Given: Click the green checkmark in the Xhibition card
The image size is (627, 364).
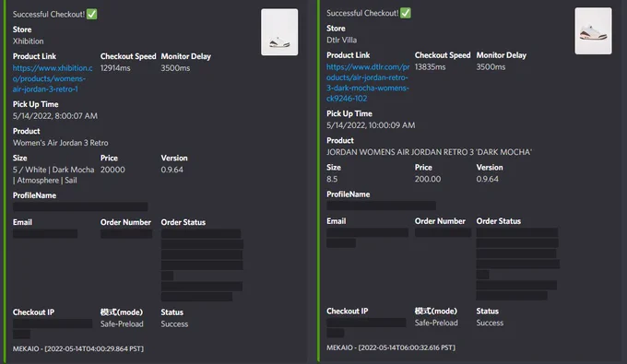Looking at the screenshot, I should click(91, 15).
